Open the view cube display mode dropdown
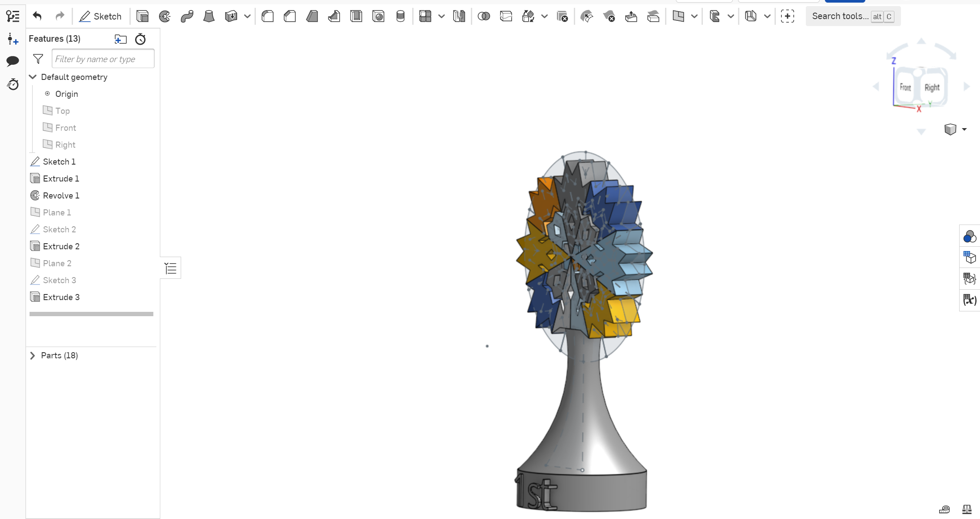Screen dimensions: 980x519 click(965, 129)
